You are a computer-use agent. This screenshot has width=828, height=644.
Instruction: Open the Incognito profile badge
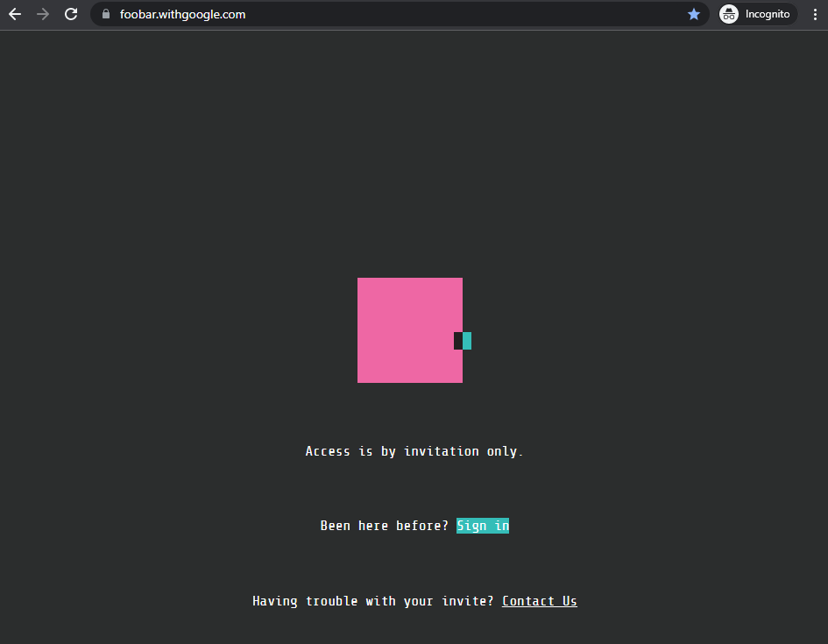(758, 14)
